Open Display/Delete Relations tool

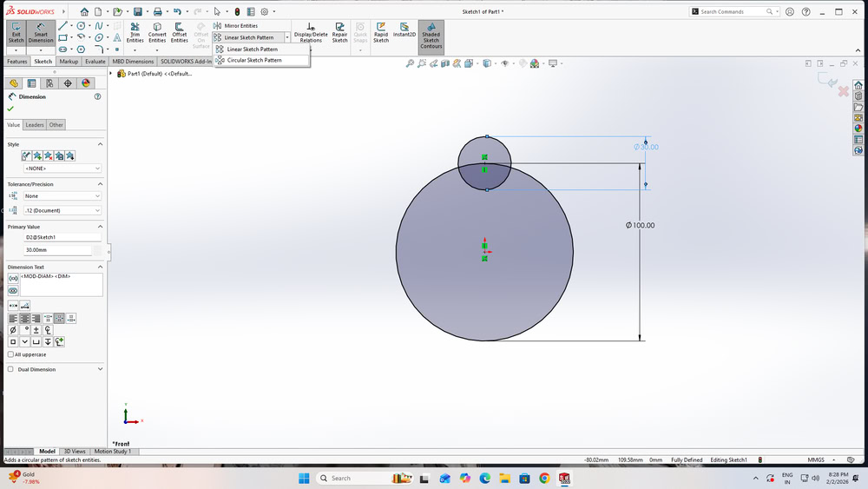pyautogui.click(x=311, y=33)
